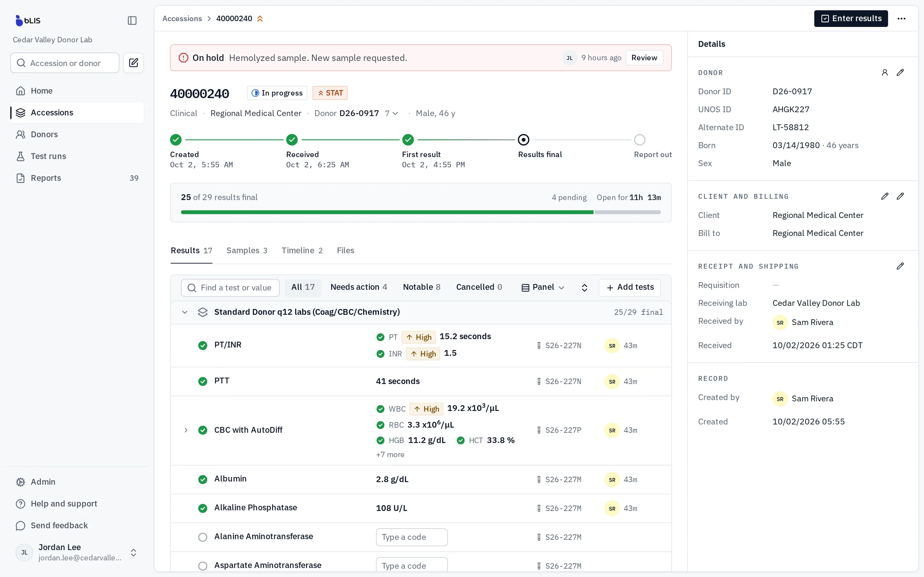The height and width of the screenshot is (577, 924).
Task: Select the Alanine Aminotransferase status circle
Action: click(203, 537)
